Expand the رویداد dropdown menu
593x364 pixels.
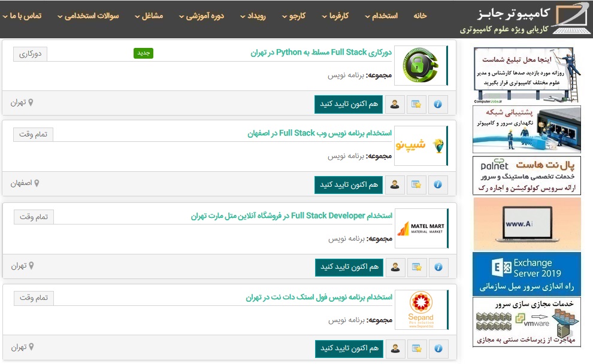(253, 16)
